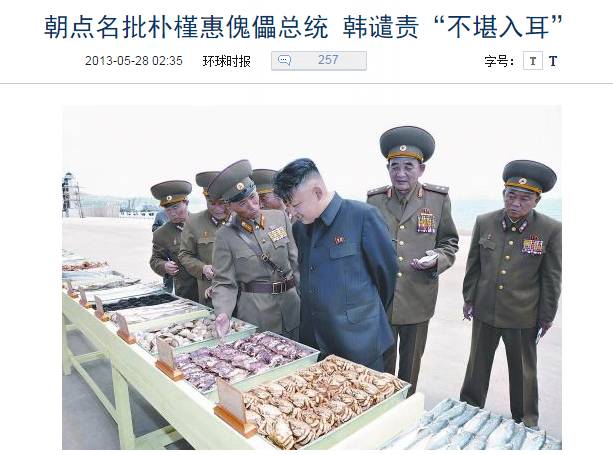Click the tray of crabs in photo

pos(324,401)
